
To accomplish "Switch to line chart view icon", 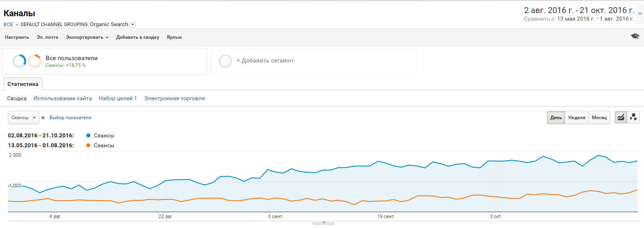I will (621, 118).
